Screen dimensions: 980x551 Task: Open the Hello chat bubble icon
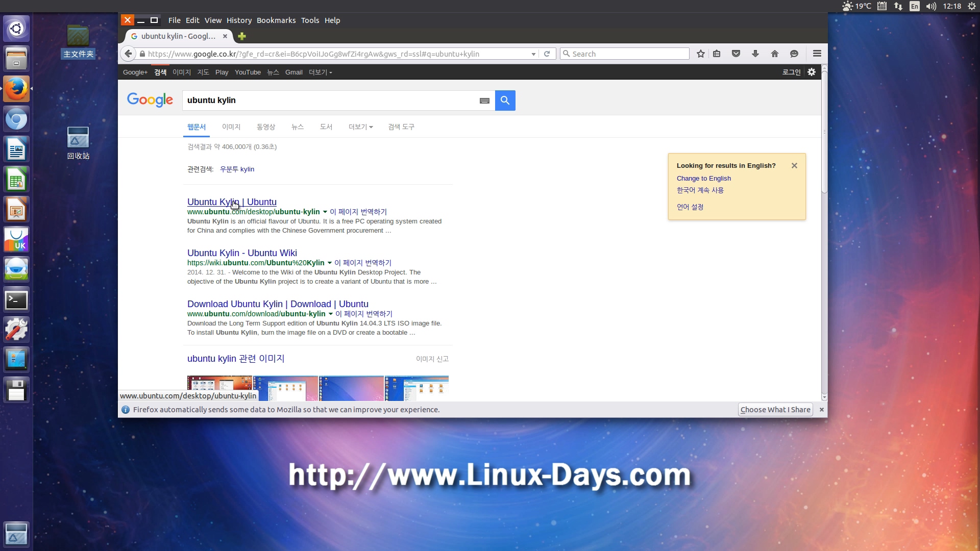(x=794, y=54)
